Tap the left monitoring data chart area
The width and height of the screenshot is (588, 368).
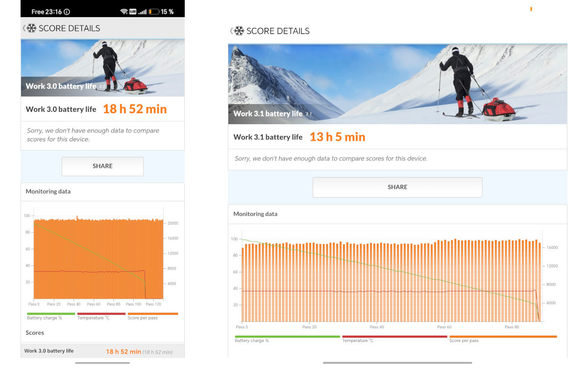[x=98, y=257]
